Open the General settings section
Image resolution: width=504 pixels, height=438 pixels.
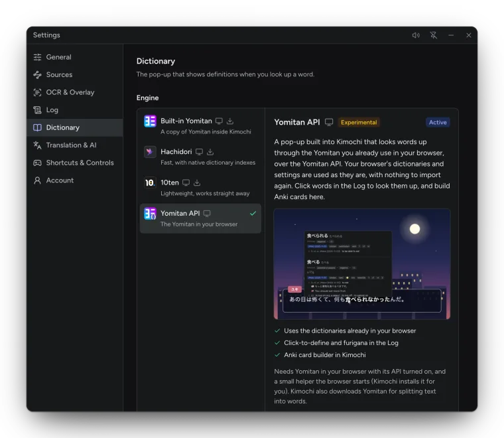coord(74,57)
